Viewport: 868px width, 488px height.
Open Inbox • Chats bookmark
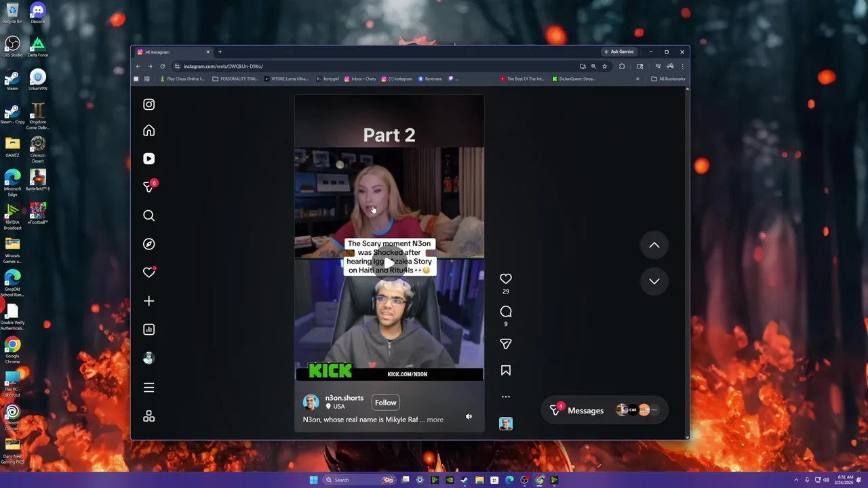tap(359, 79)
